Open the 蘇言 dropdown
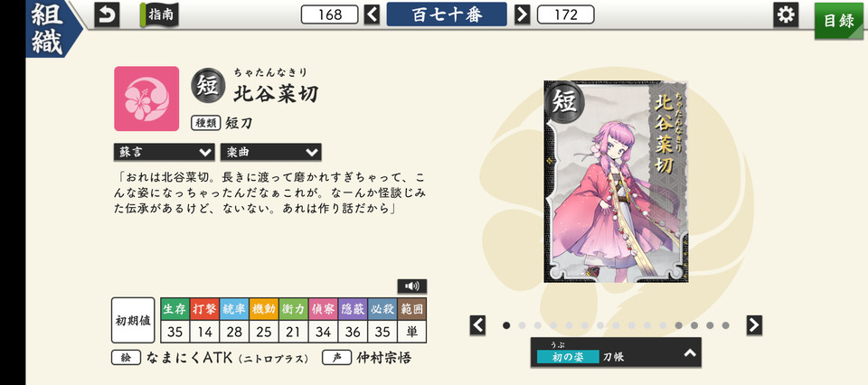Viewport: 868px width, 385px height. click(164, 152)
